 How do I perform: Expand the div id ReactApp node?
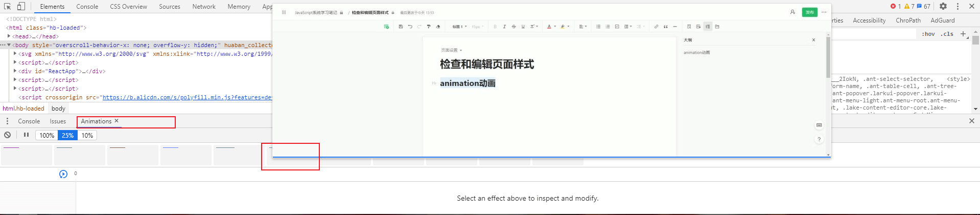pyautogui.click(x=15, y=71)
